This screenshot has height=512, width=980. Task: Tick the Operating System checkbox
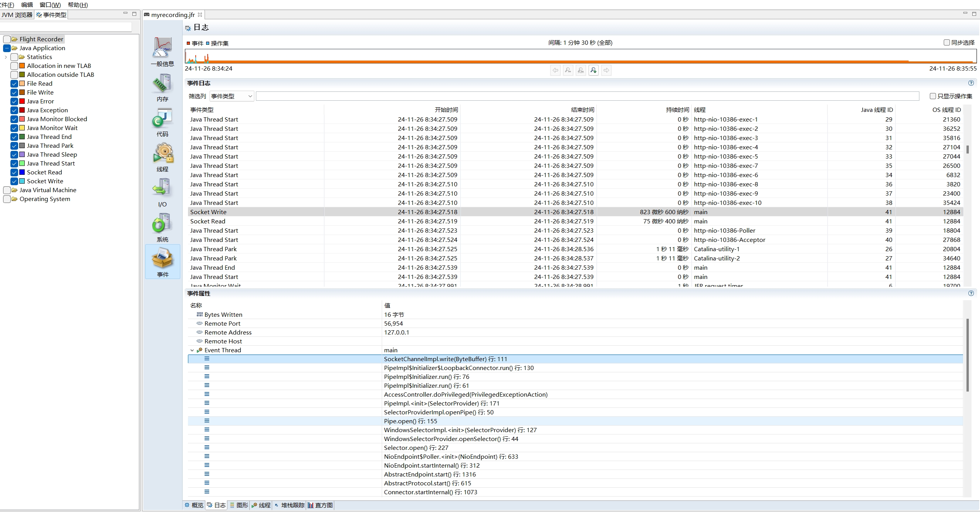7,199
